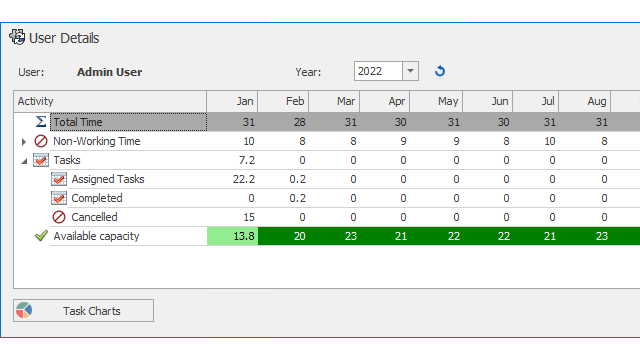
Task: Click the Tasks checklist icon
Action: pyautogui.click(x=41, y=160)
